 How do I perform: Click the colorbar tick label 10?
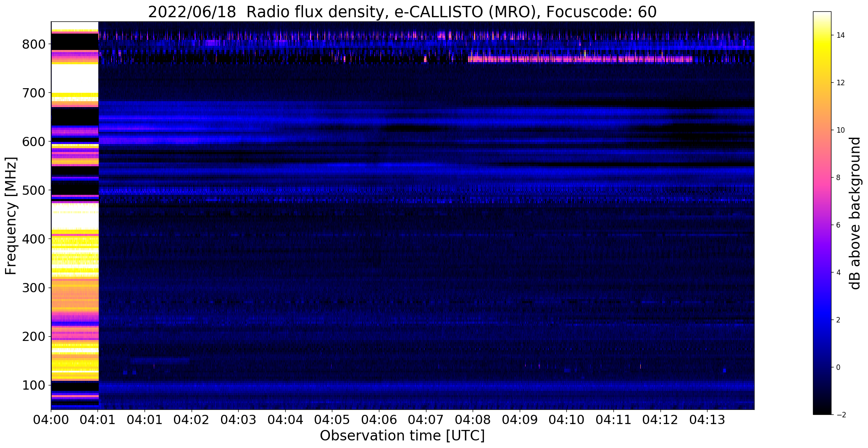[x=840, y=130]
